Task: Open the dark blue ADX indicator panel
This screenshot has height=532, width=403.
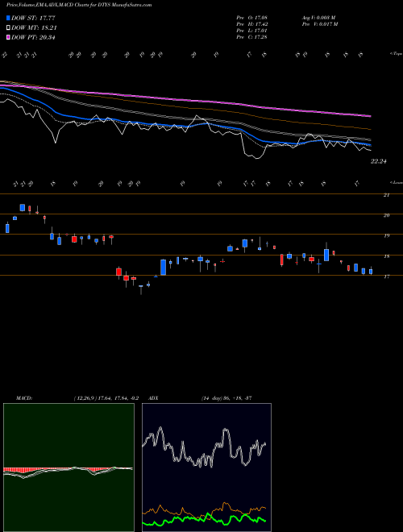Action: pyautogui.click(x=206, y=468)
